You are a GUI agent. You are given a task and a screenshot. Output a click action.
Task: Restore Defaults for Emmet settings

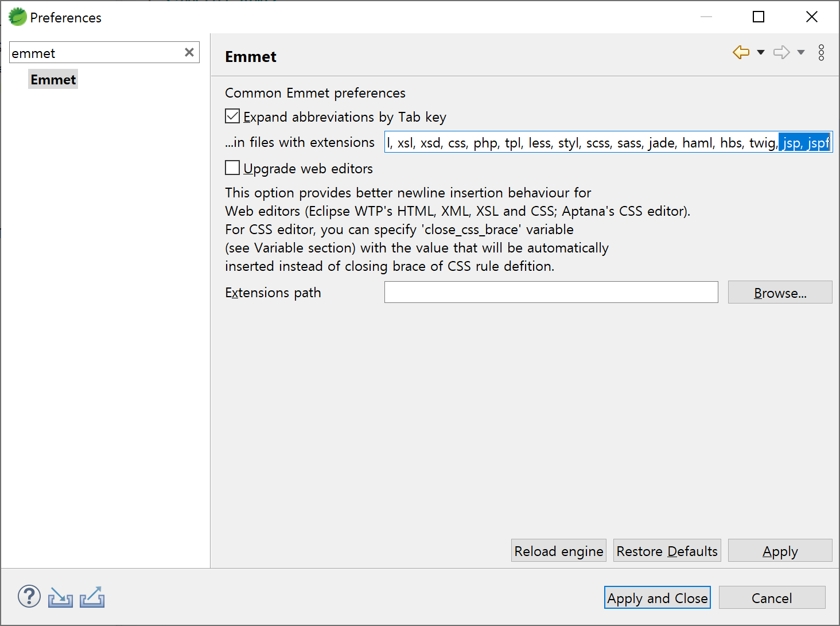[x=667, y=550]
